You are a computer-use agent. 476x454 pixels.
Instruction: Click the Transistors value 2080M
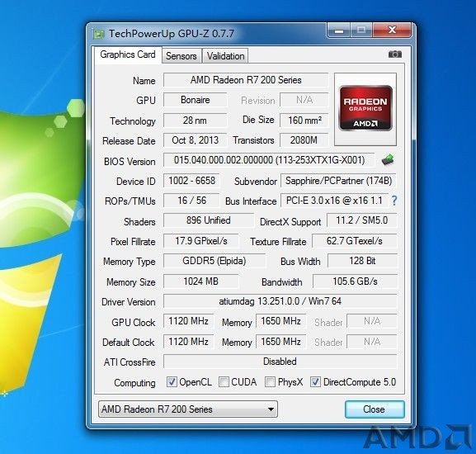[304, 140]
